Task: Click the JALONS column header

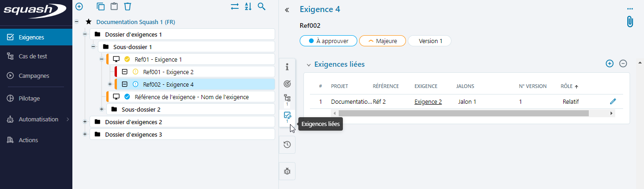Action: (x=465, y=86)
